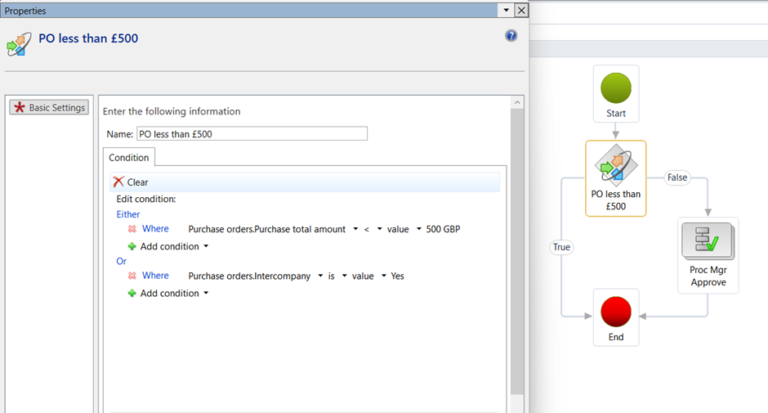This screenshot has height=413, width=768.
Task: Click the green plus under the Either group
Action: (132, 246)
